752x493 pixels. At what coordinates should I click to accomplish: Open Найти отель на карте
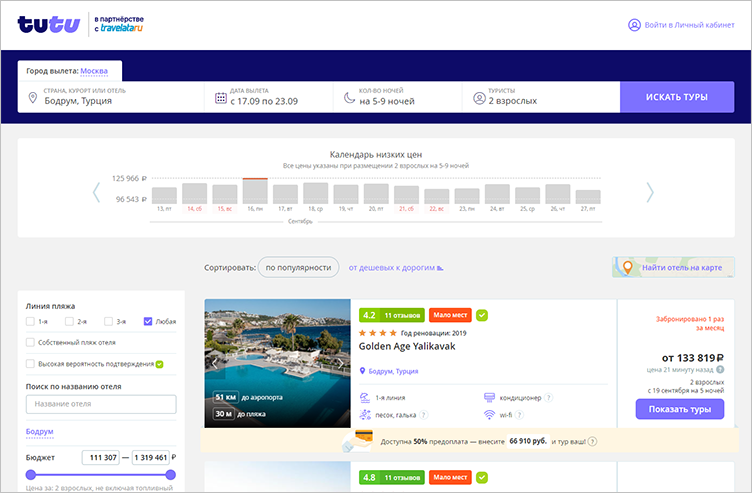pos(673,267)
